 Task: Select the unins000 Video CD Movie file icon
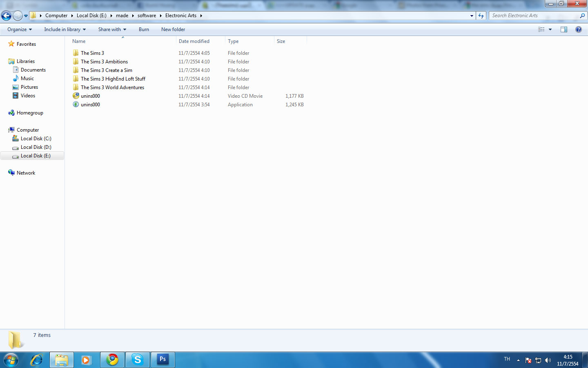pos(76,96)
